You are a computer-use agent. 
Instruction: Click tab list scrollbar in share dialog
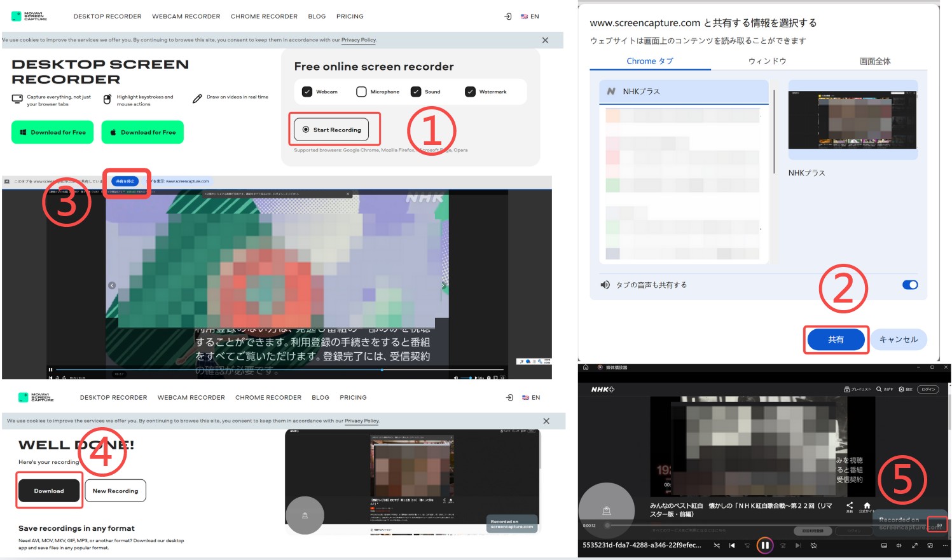click(774, 132)
